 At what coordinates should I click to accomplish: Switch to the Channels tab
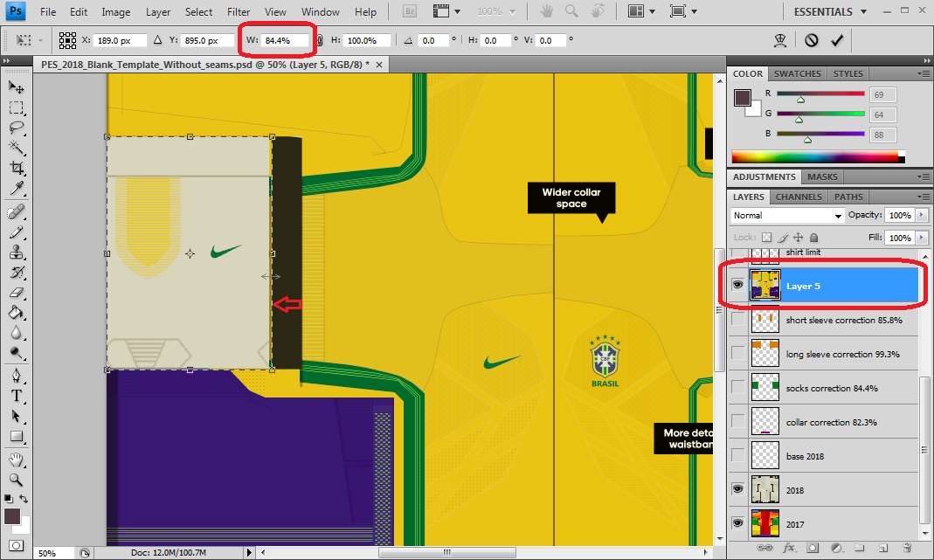(x=799, y=197)
